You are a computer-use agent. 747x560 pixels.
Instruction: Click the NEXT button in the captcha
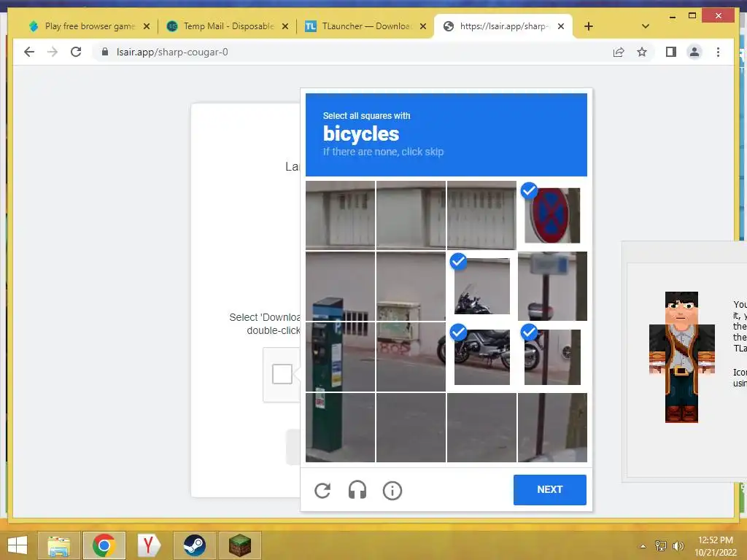pyautogui.click(x=550, y=489)
